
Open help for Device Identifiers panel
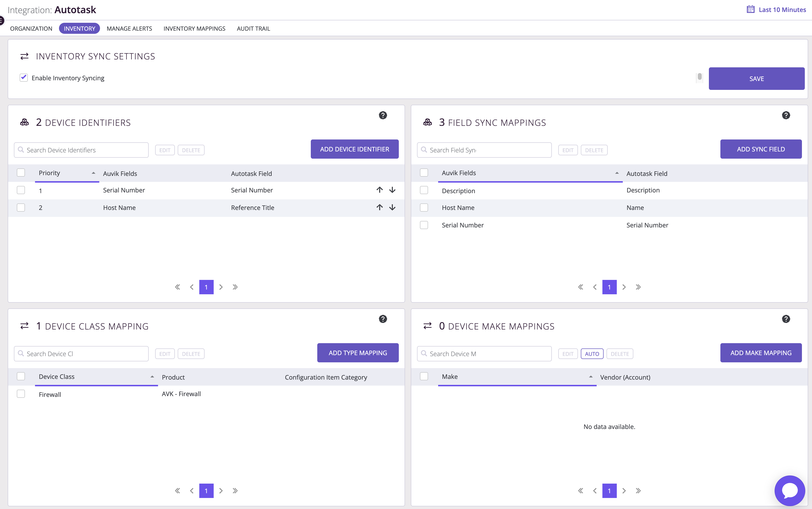point(382,115)
